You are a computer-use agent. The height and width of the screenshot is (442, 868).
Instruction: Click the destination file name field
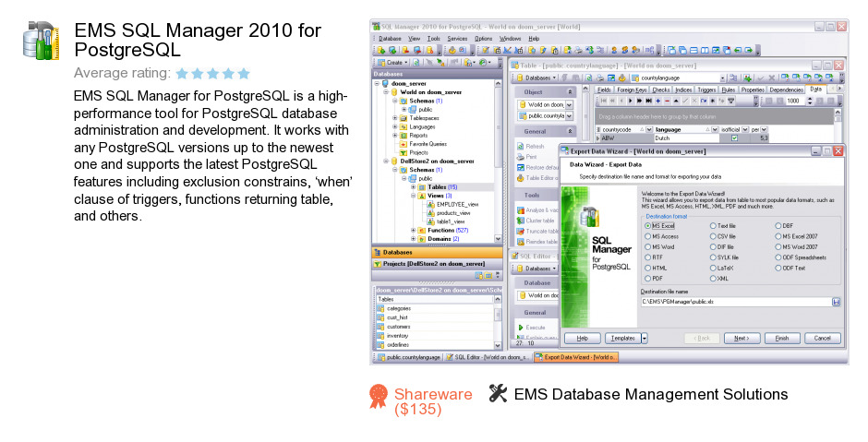tap(736, 302)
